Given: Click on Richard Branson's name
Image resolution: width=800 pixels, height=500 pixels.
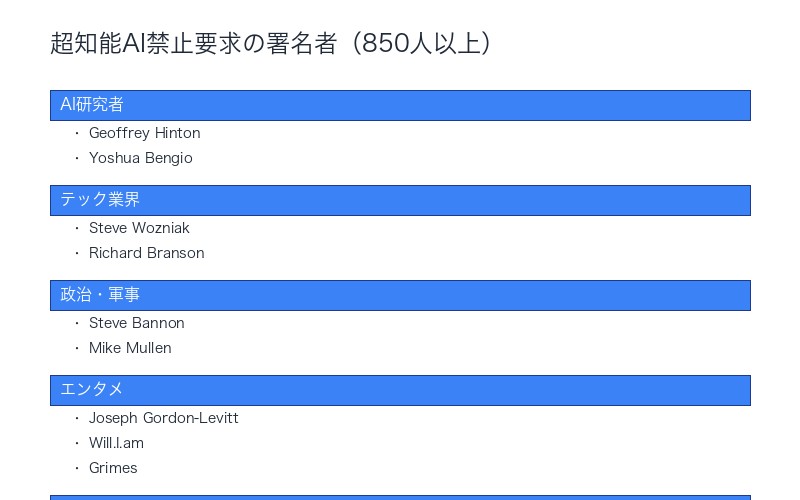Looking at the screenshot, I should 146,253.
